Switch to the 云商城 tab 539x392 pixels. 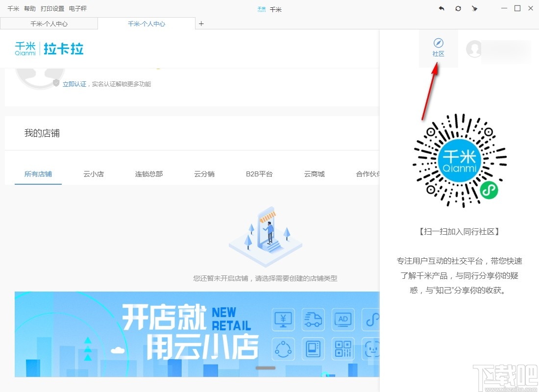tap(314, 173)
